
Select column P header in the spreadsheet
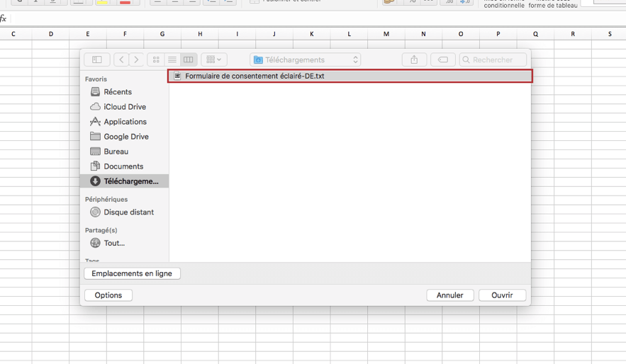click(498, 34)
